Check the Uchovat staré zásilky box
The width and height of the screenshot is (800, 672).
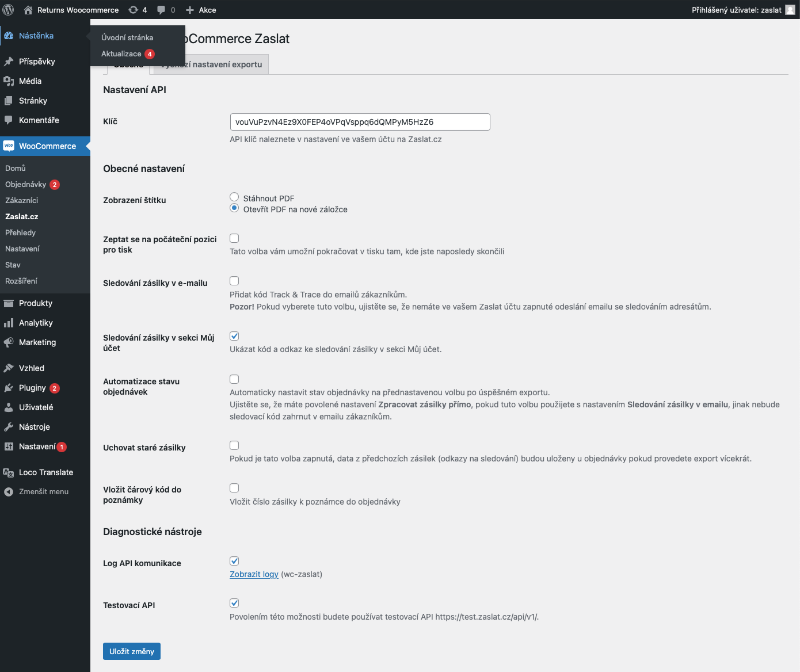(x=234, y=445)
